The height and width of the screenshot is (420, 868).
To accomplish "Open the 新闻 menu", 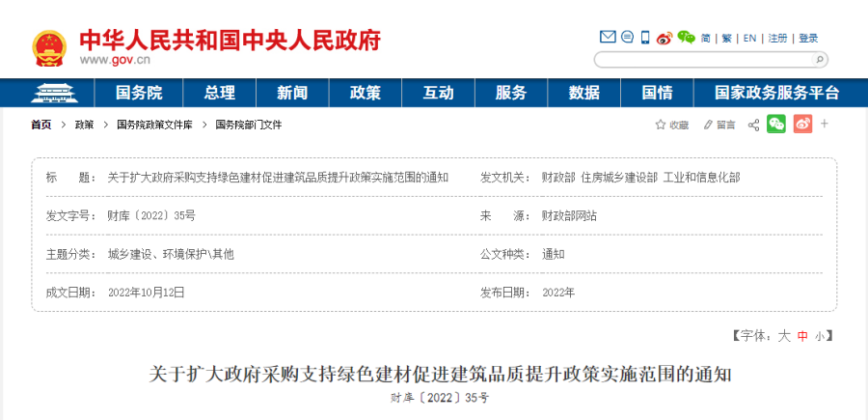I will tap(292, 93).
